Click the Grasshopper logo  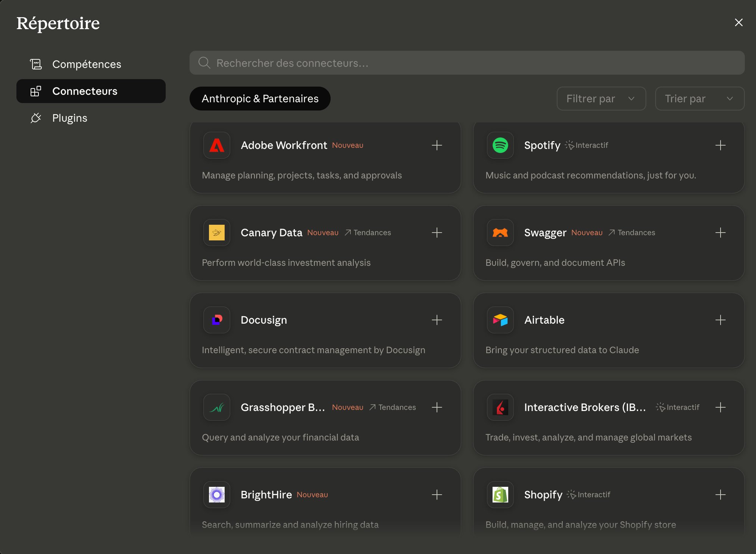(x=217, y=407)
